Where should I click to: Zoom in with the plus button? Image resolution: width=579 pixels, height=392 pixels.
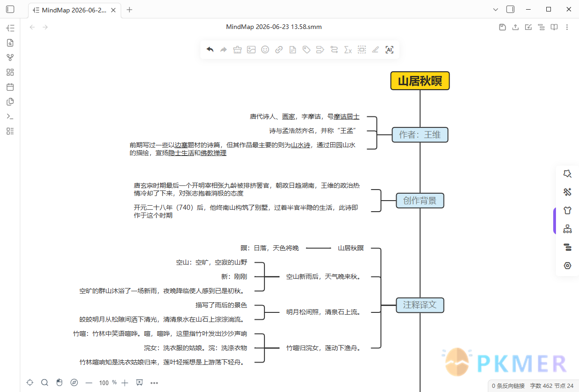tap(125, 383)
